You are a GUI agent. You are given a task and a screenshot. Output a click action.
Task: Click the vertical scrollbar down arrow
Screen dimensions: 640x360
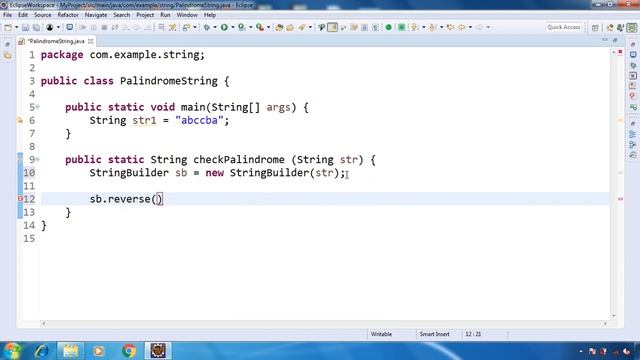[613, 316]
